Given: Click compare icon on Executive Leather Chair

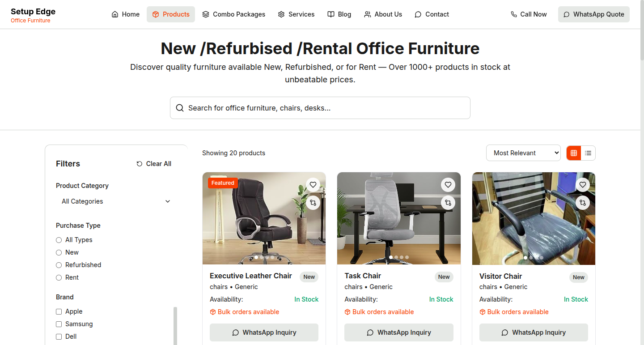Looking at the screenshot, I should 313,203.
